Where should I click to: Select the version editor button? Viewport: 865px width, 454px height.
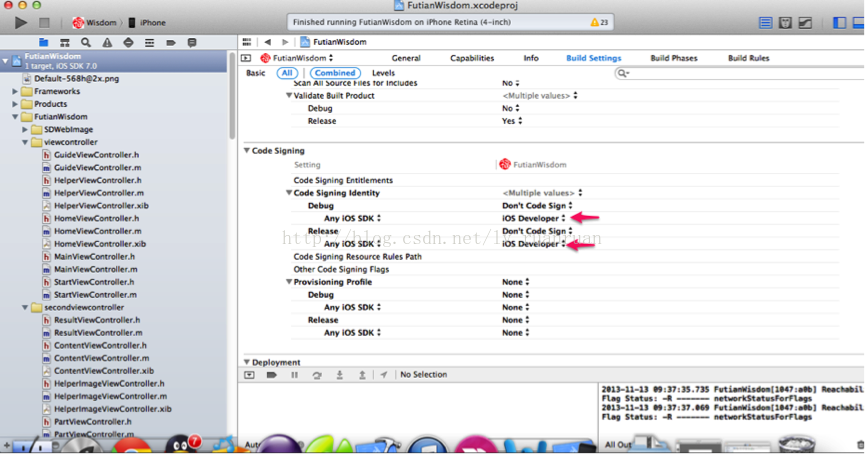[805, 23]
